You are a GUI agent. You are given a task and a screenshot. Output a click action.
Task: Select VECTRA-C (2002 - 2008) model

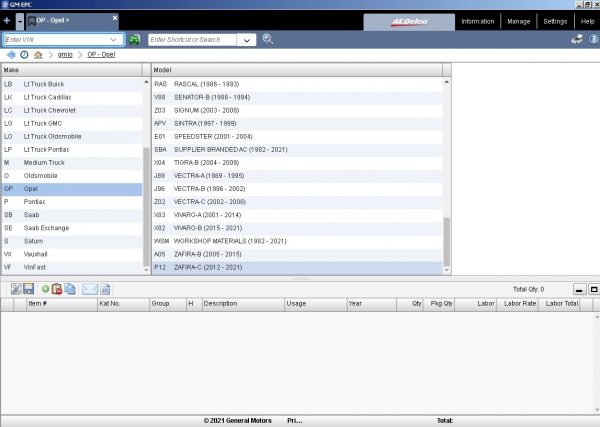click(x=297, y=202)
